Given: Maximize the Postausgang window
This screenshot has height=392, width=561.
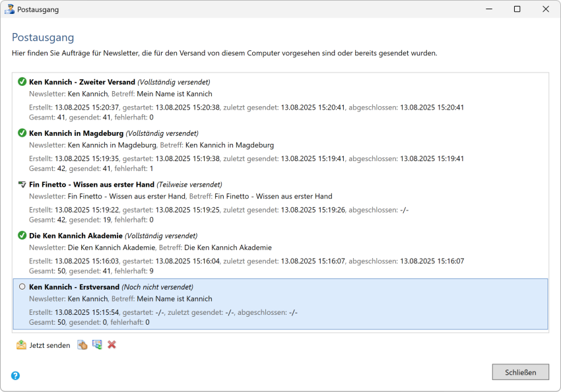Looking at the screenshot, I should click(x=517, y=9).
